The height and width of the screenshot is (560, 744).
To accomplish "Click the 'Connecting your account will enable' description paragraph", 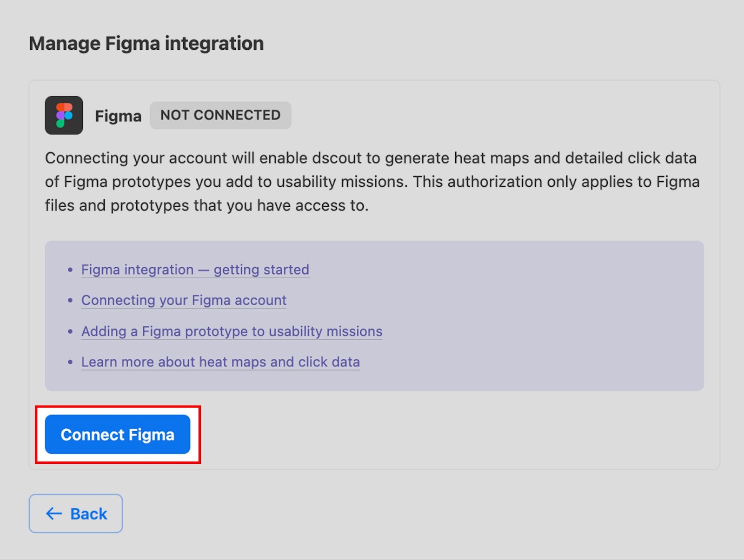I will click(x=372, y=182).
